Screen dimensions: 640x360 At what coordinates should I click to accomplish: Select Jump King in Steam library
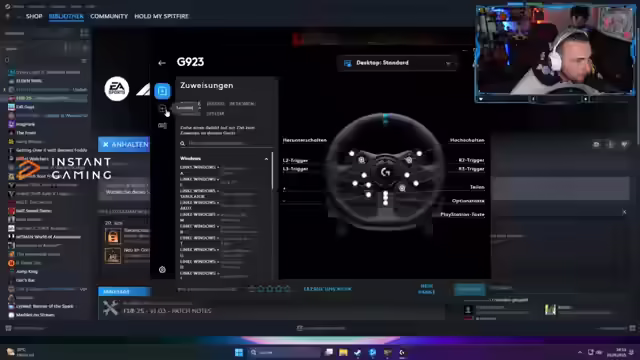[x=27, y=271]
